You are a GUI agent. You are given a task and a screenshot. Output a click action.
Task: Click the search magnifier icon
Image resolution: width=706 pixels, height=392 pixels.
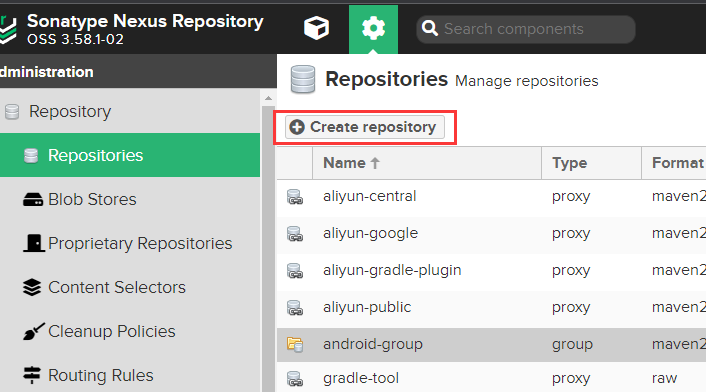tap(430, 29)
